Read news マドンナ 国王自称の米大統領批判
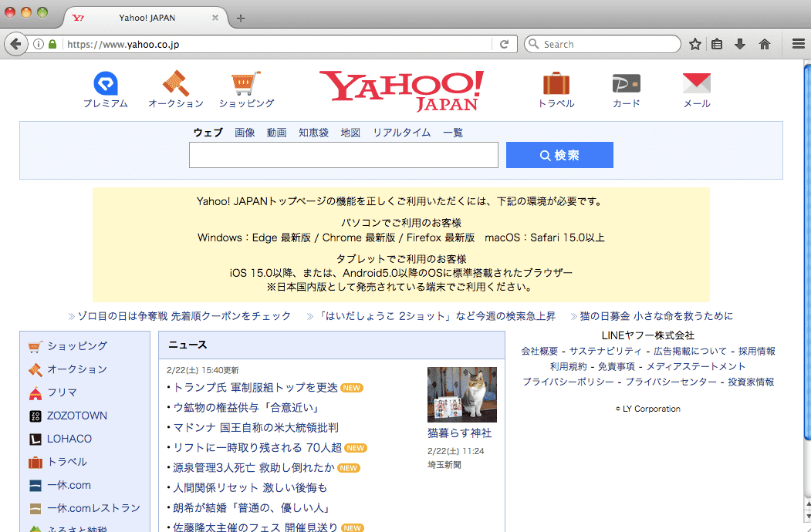Screen dimensions: 811x532 (255, 428)
